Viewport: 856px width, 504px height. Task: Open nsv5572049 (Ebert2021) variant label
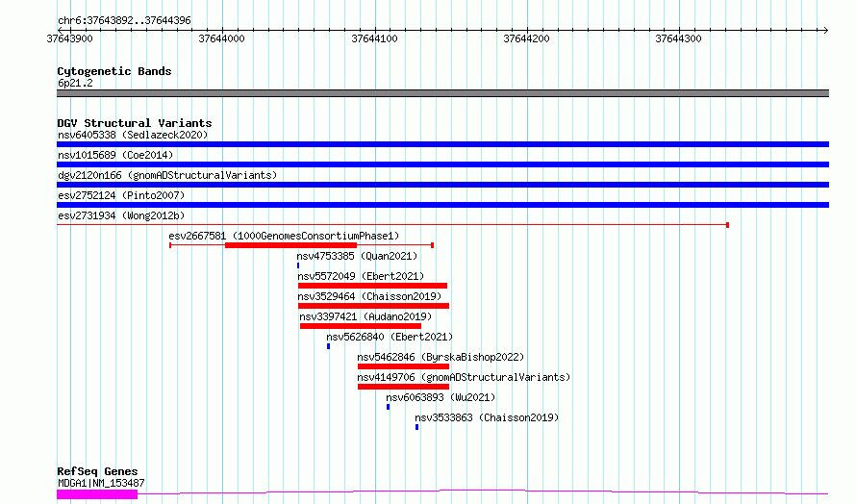pyautogui.click(x=361, y=276)
